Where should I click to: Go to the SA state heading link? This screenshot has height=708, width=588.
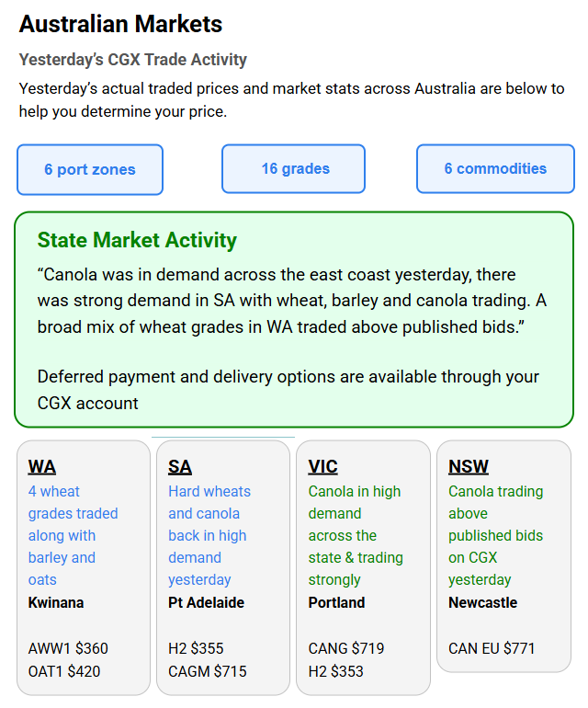180,466
